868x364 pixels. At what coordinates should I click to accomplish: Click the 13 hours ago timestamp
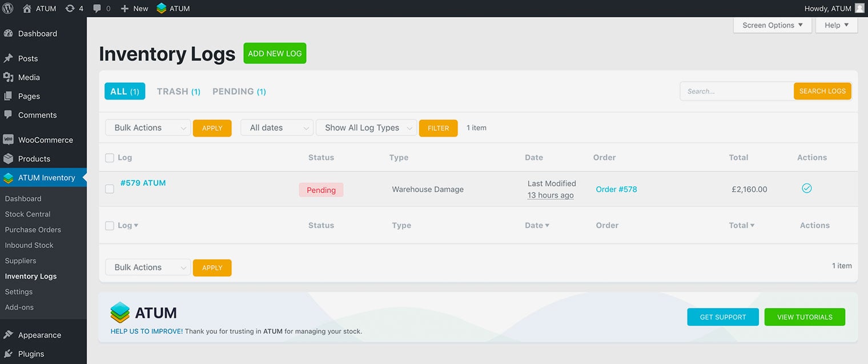pos(550,195)
